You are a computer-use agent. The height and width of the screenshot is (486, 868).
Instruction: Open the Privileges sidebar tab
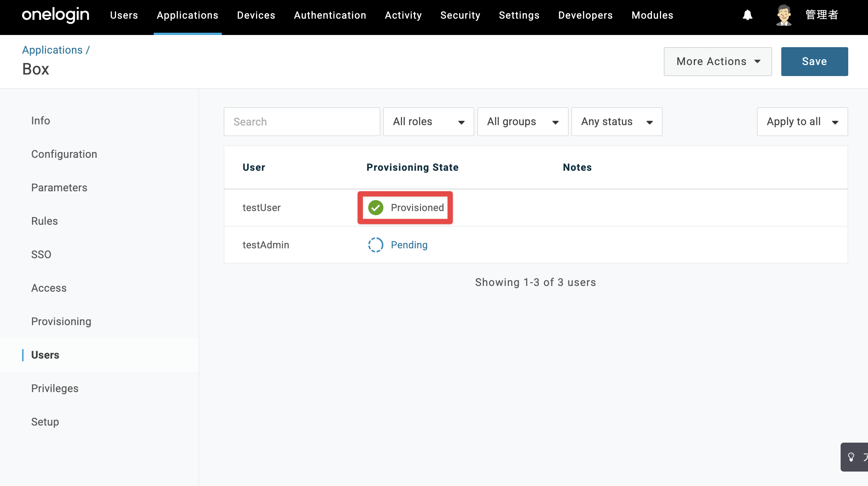point(55,388)
